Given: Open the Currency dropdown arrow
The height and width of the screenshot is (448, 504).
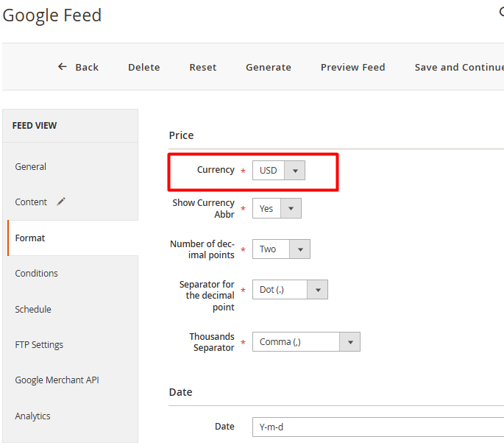Looking at the screenshot, I should (x=295, y=171).
